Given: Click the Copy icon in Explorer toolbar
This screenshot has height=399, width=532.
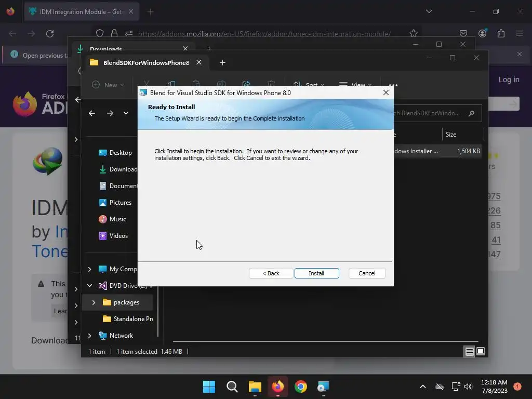Looking at the screenshot, I should [x=171, y=84].
